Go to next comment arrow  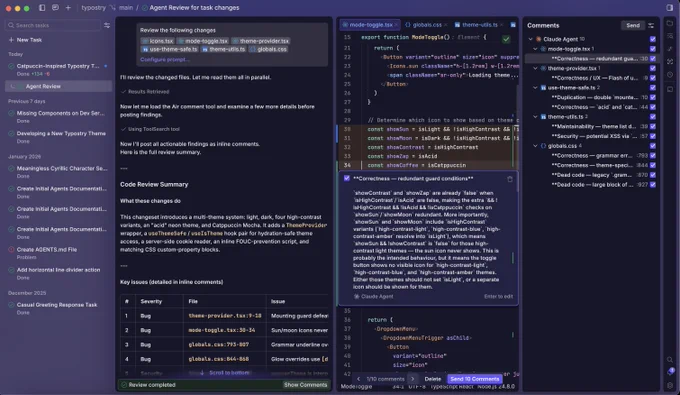tap(412, 379)
